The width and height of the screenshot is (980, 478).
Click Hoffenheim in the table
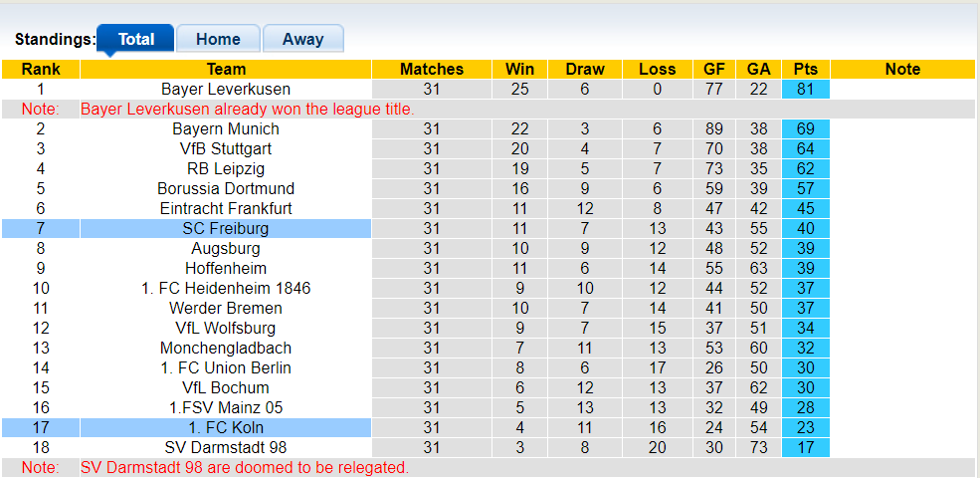click(x=226, y=268)
